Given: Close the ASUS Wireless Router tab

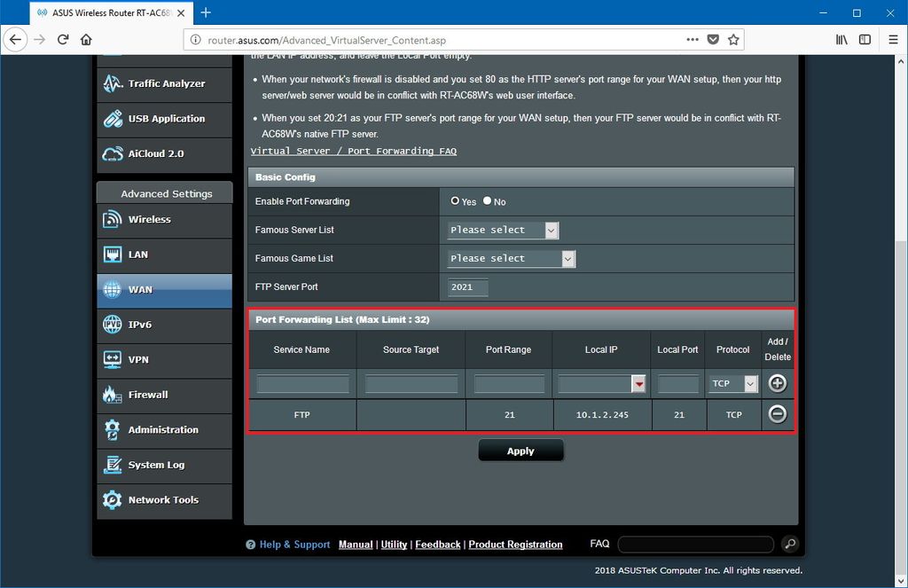Looking at the screenshot, I should [181, 12].
